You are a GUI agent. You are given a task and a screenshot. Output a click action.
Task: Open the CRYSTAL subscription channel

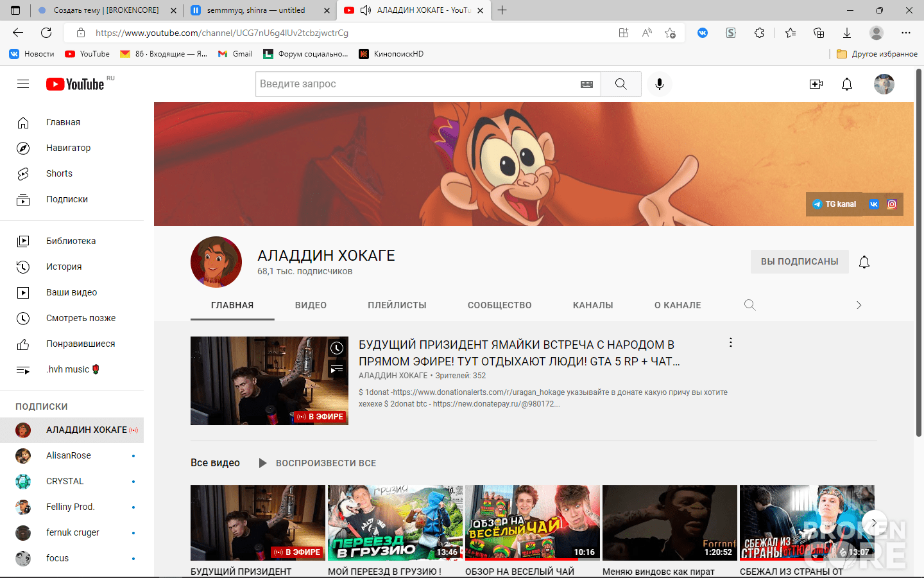tap(72, 481)
